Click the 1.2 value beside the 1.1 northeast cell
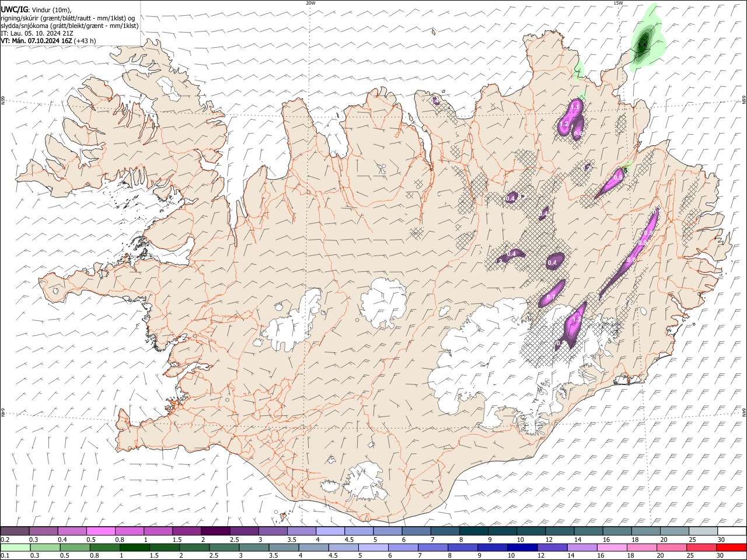Screen dimensions: 747x560 564,124
